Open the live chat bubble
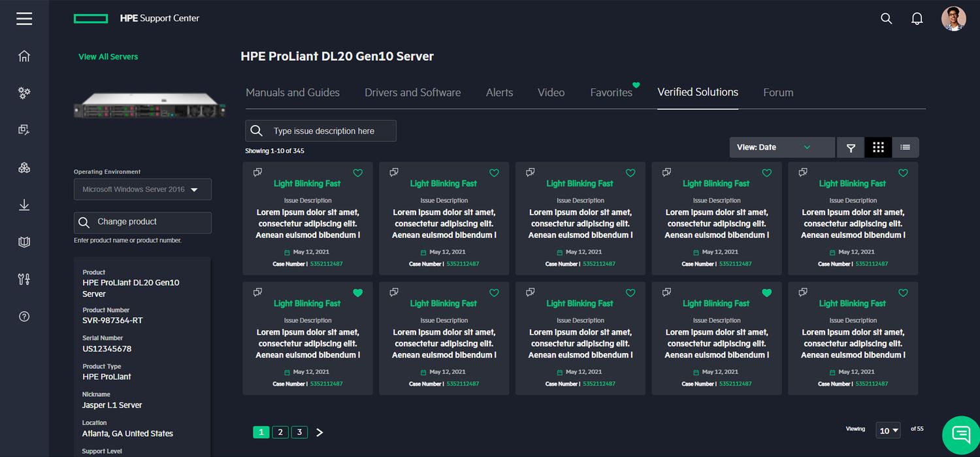This screenshot has height=457, width=980. (961, 435)
